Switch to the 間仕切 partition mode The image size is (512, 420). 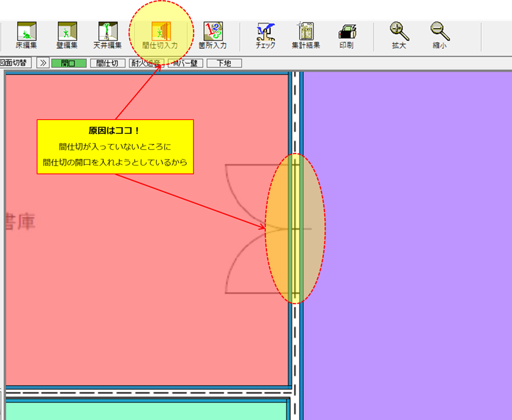[x=108, y=63]
